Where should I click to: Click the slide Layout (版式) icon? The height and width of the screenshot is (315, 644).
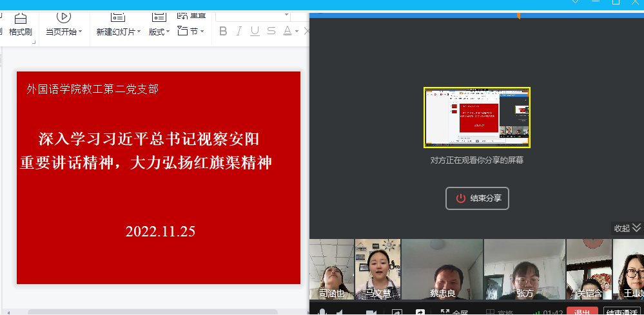pos(157,17)
